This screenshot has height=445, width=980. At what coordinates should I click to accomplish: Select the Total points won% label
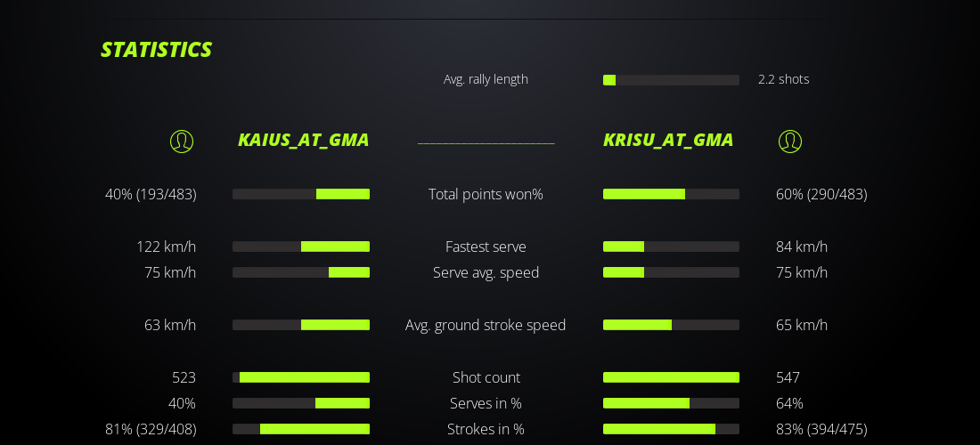pos(486,194)
